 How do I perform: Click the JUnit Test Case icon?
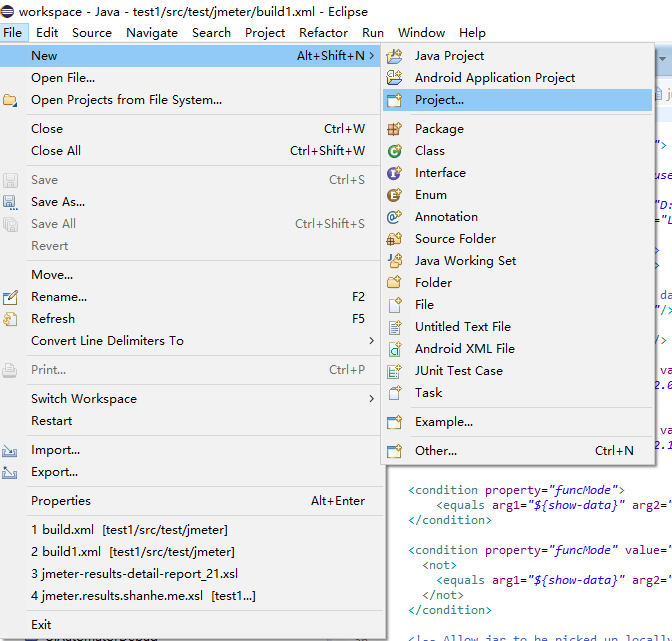(394, 371)
